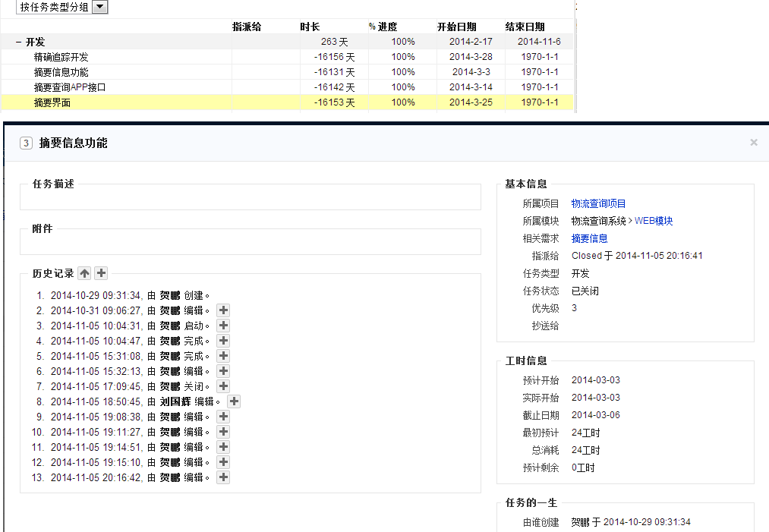Click the history sort order arrow icon
This screenshot has width=769, height=532.
click(84, 273)
